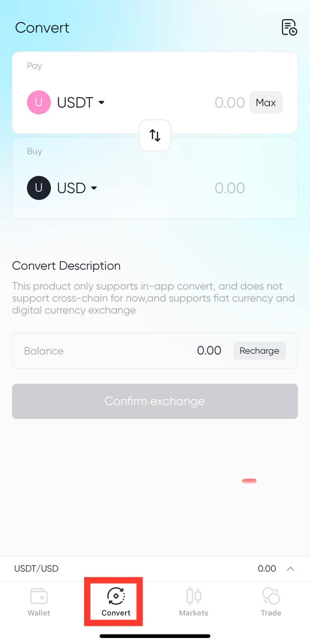Select the Convert tab icon
This screenshot has width=310, height=644.
pyautogui.click(x=116, y=596)
